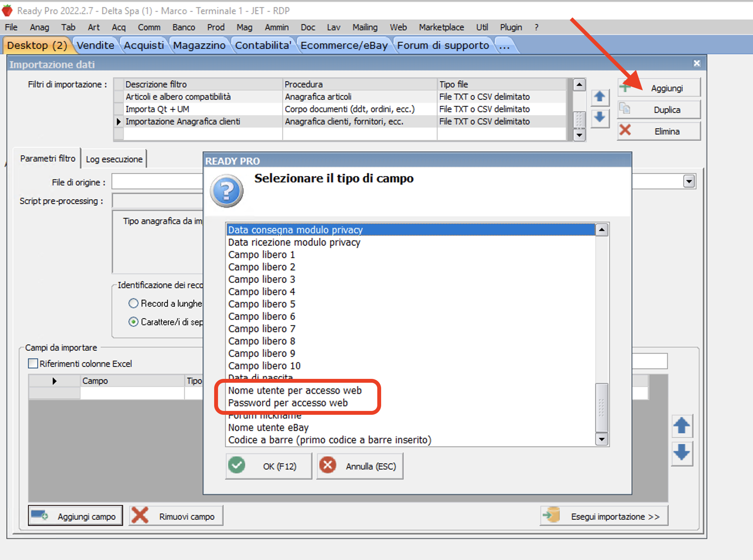Move filter up with blue arrow
Image resolution: width=753 pixels, height=560 pixels.
click(x=600, y=97)
